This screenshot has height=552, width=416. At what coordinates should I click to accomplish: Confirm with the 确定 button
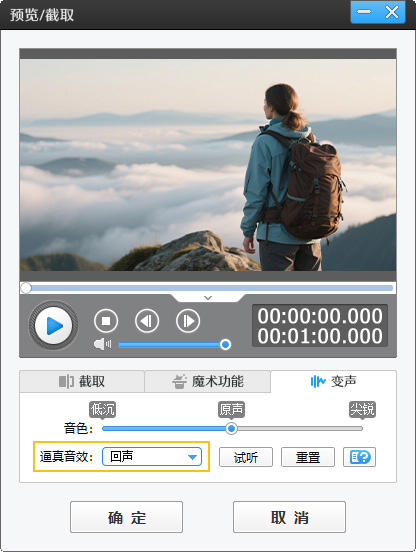[126, 517]
